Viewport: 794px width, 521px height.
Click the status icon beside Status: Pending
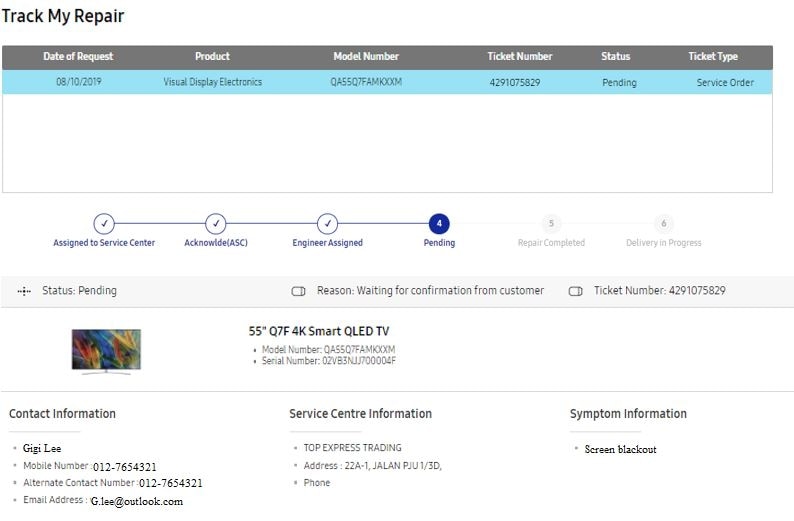(x=24, y=291)
